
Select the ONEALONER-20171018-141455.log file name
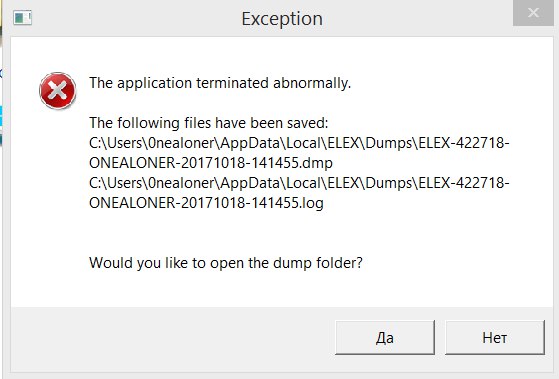point(206,203)
